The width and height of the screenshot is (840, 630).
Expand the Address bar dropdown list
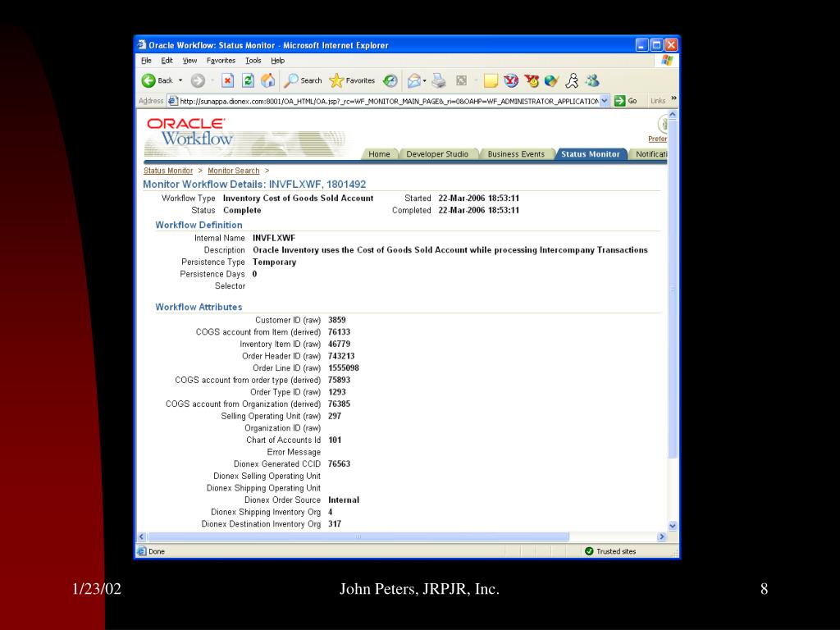click(x=605, y=101)
